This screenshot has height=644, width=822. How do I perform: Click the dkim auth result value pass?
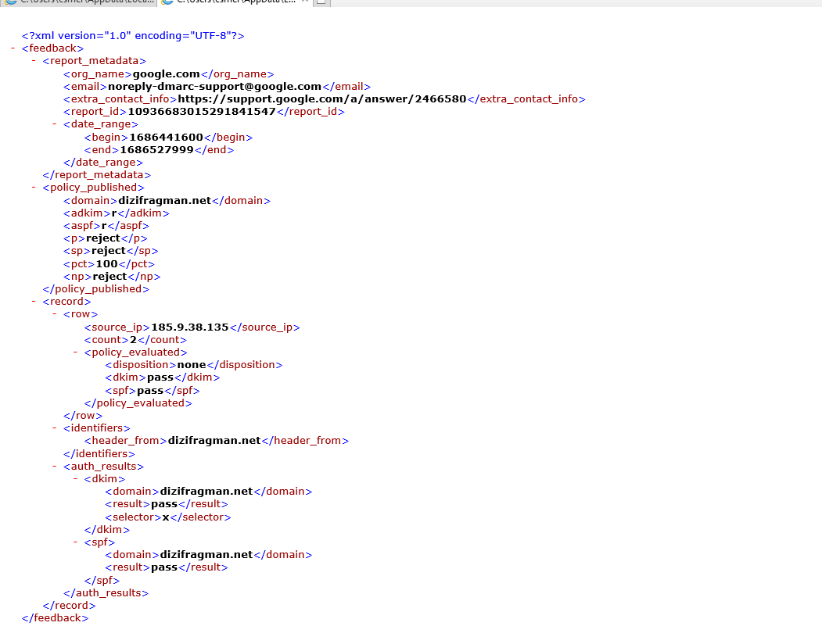[x=164, y=505]
